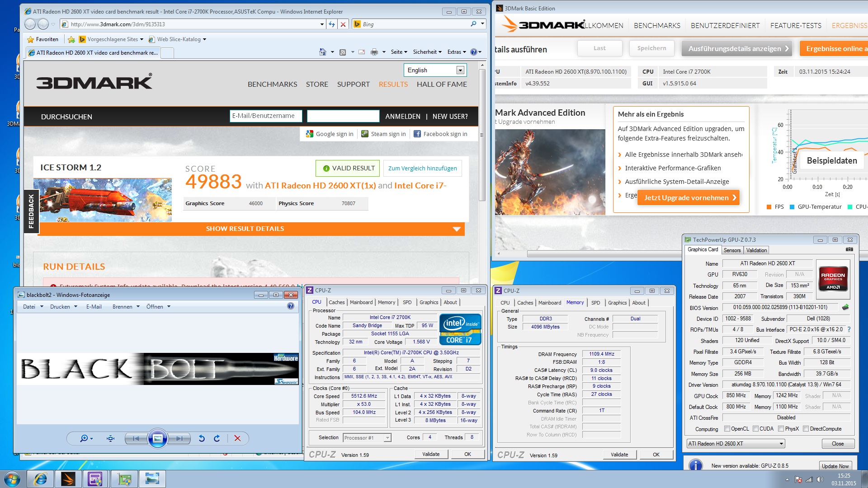Toggle the OpenCL checkbox in GPU-Z
Screen dimensions: 868x488
[x=727, y=429]
